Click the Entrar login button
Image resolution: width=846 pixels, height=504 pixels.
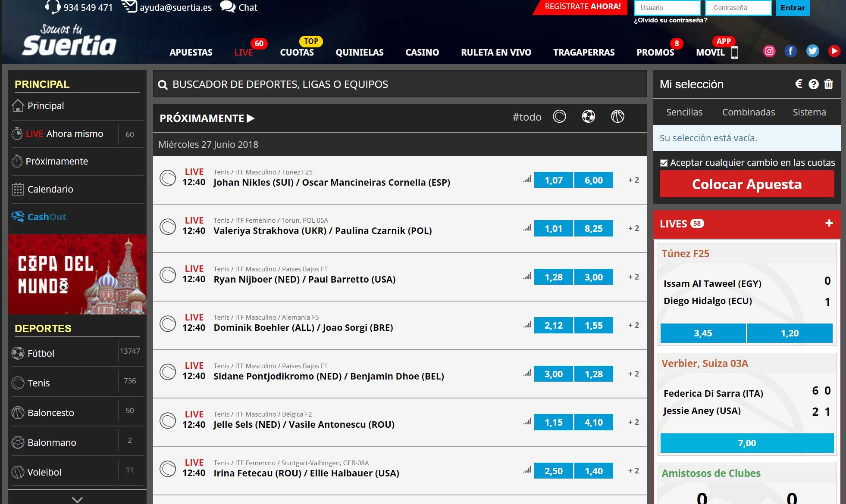pos(793,8)
